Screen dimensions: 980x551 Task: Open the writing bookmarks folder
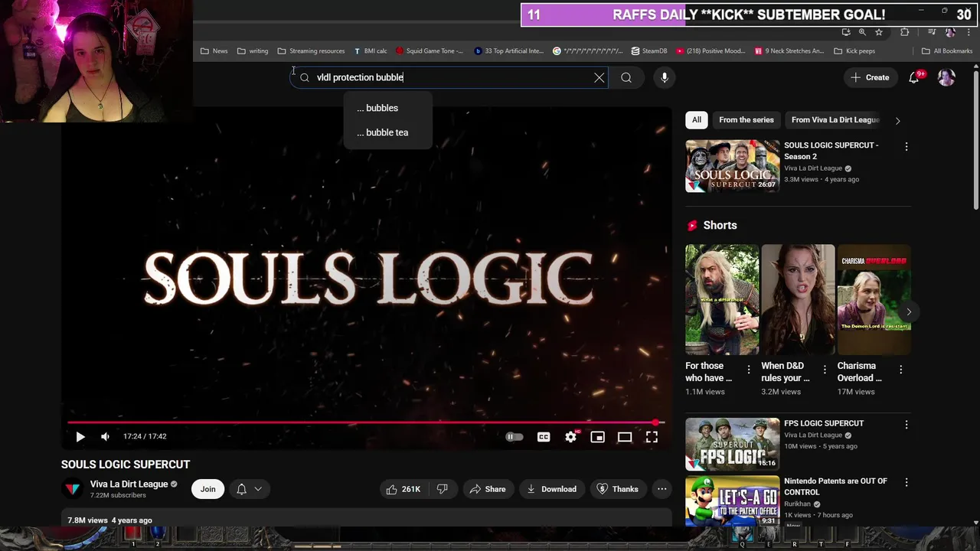click(253, 51)
